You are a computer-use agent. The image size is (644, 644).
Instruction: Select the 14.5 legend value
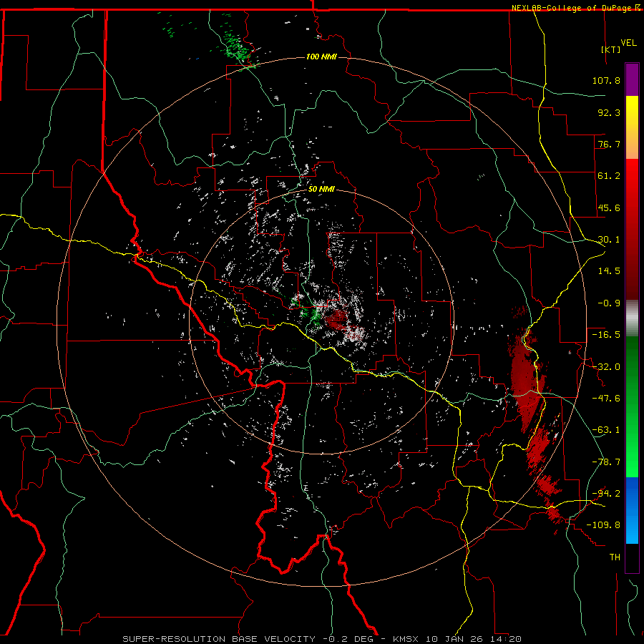tap(609, 271)
